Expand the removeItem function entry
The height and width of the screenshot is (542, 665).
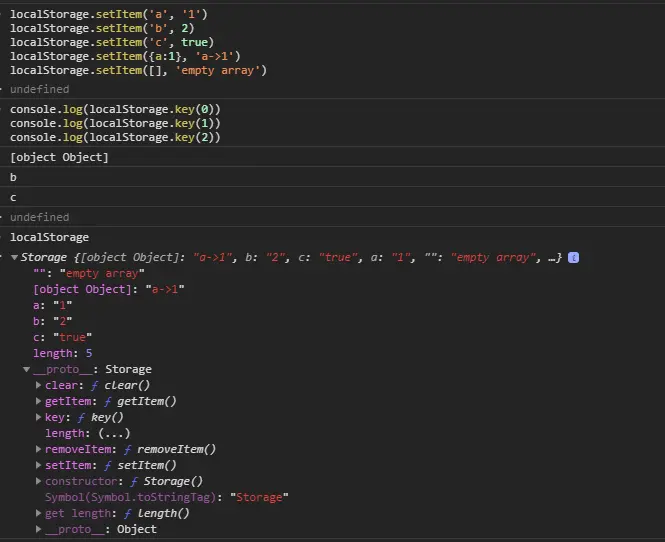click(x=38, y=449)
